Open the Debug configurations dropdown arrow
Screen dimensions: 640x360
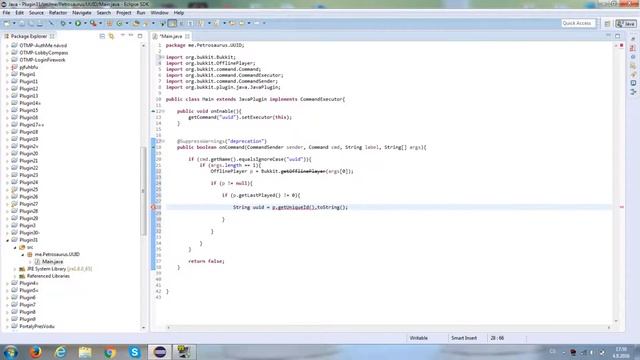[70, 23]
